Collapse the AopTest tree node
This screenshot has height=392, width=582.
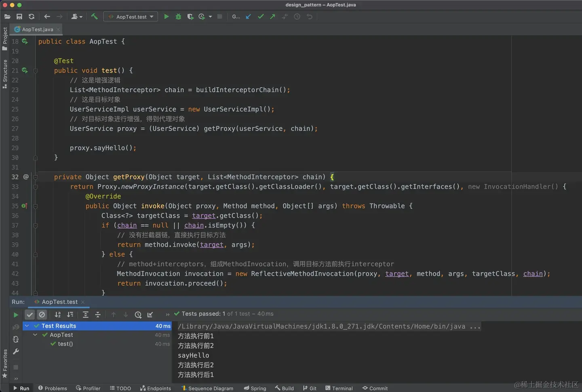pos(35,335)
